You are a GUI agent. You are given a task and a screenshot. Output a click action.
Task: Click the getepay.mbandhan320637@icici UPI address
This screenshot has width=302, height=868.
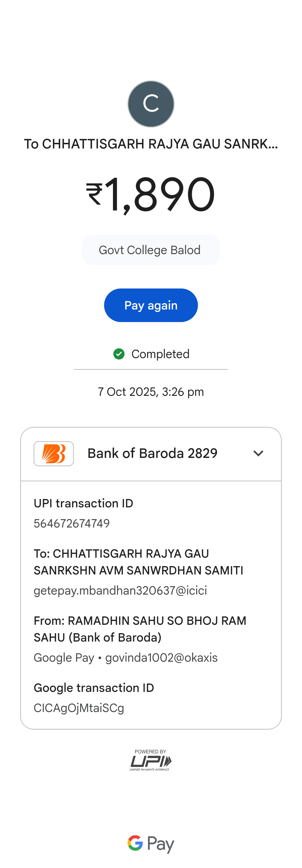click(120, 590)
